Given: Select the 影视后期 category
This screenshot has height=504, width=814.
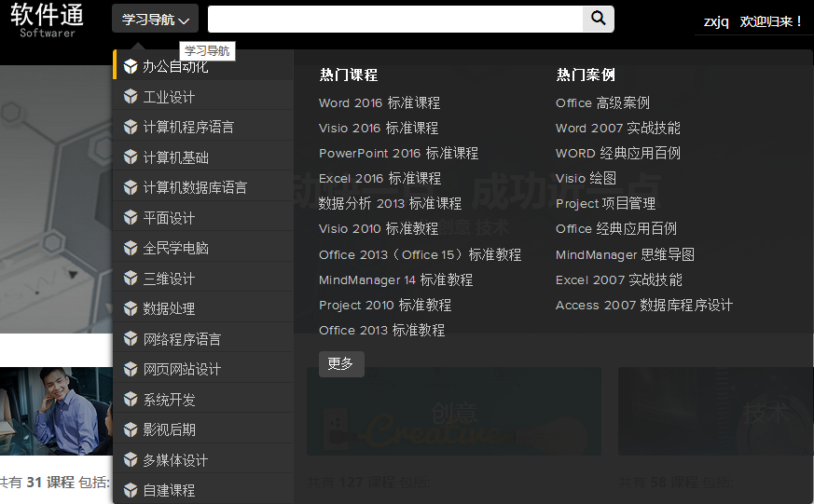Looking at the screenshot, I should 203,429.
